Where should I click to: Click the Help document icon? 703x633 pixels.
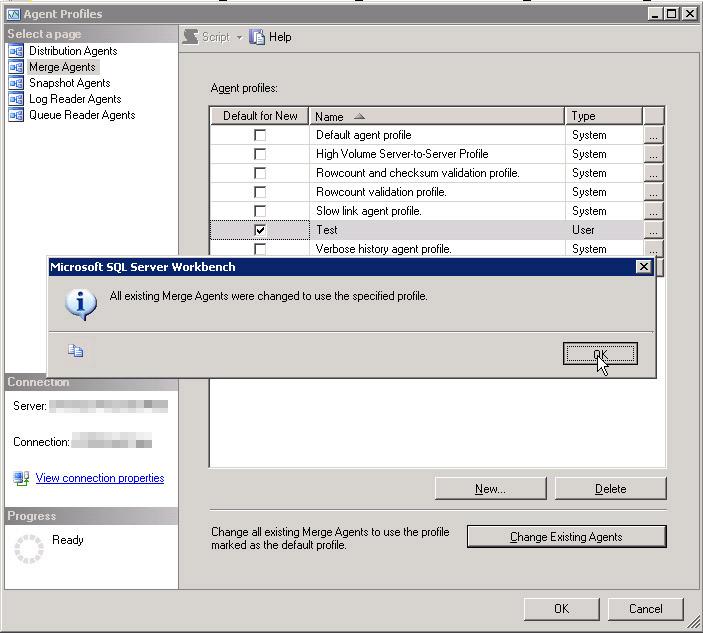(x=257, y=37)
